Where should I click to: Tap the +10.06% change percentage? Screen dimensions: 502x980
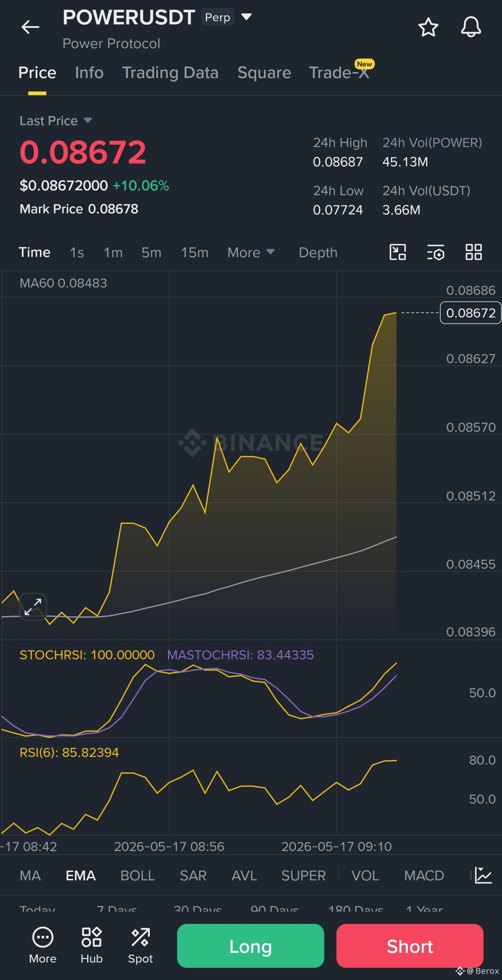(141, 185)
